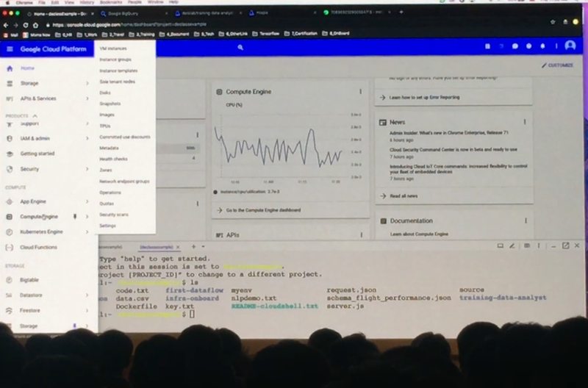Go to the Compute Engine dashboard link
Viewport: 588px width, 388px height.
click(x=263, y=210)
